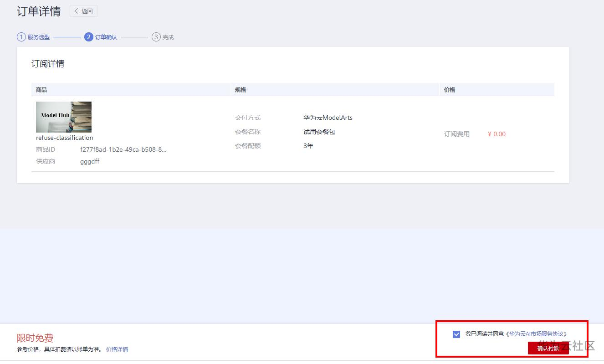Click the 限时免费 red label
This screenshot has height=364, width=604.
coord(35,338)
